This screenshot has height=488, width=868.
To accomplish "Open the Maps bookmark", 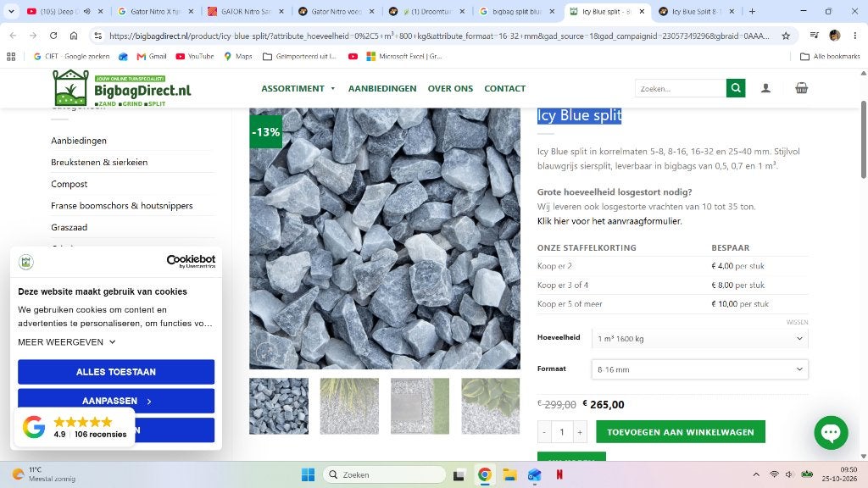I will [237, 57].
